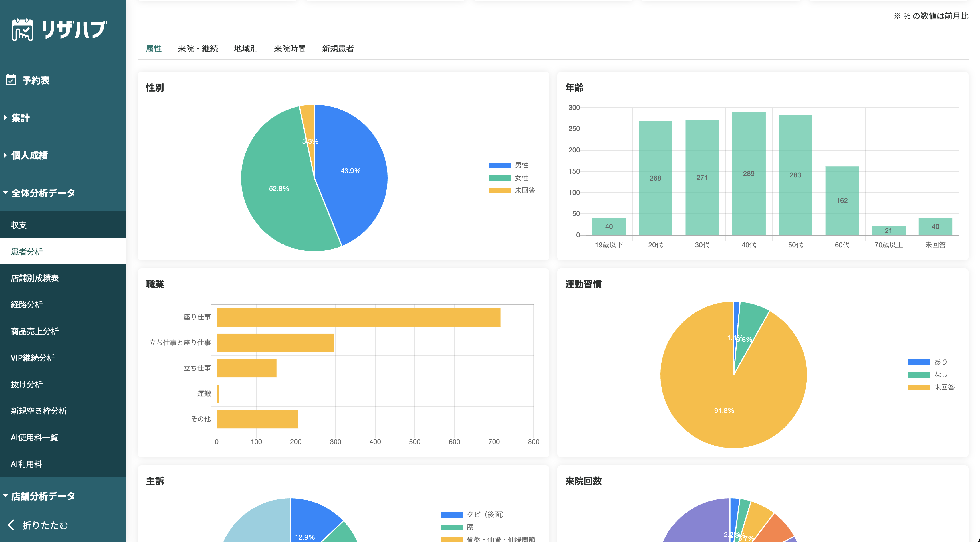Switch to the 来院・継続 tab
This screenshot has height=542, width=980.
coord(198,48)
